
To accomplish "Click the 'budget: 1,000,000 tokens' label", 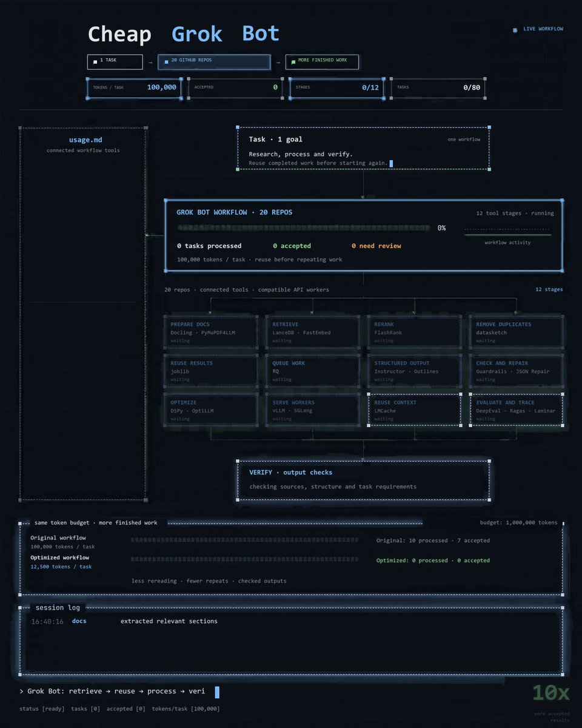I will click(x=518, y=522).
